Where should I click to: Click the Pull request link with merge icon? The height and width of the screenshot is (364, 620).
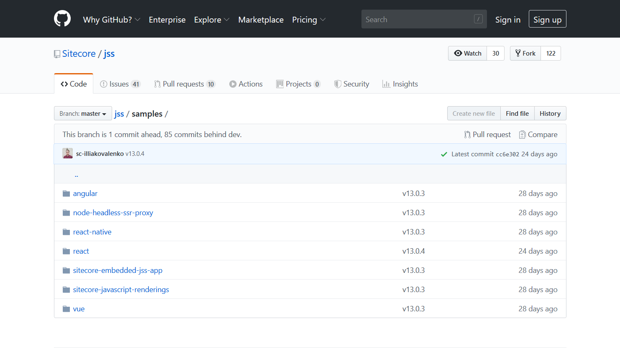pyautogui.click(x=487, y=135)
